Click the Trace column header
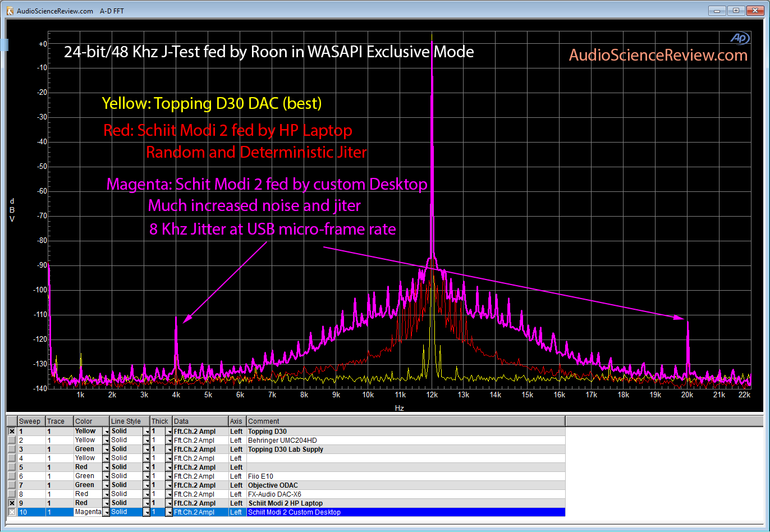 (x=59, y=421)
